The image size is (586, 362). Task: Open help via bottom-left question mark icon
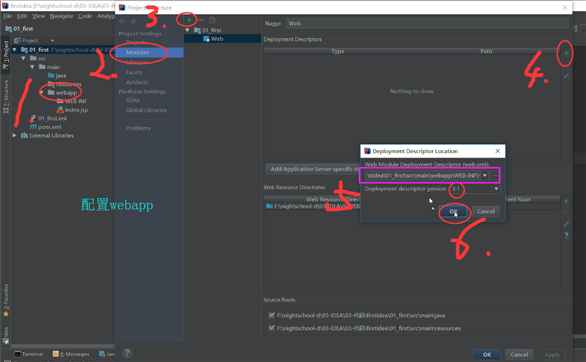[127, 353]
